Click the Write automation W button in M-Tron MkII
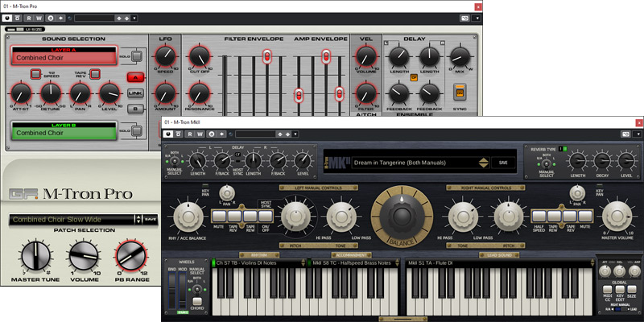The height and width of the screenshot is (322, 644). [201, 134]
